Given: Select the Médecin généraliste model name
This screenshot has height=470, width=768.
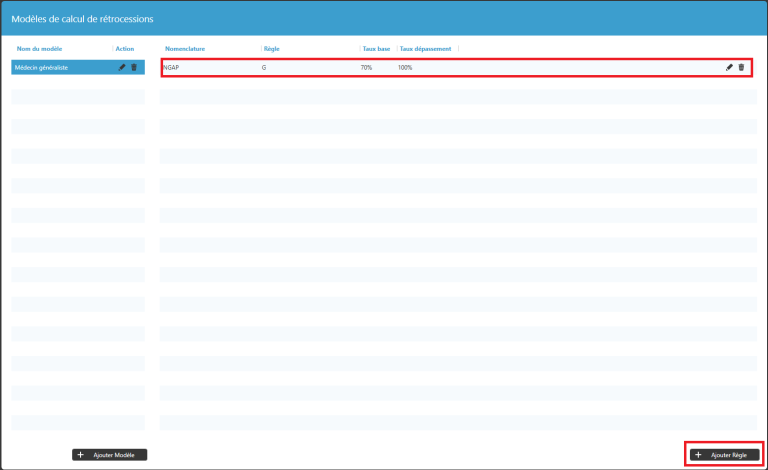Looking at the screenshot, I should point(41,67).
